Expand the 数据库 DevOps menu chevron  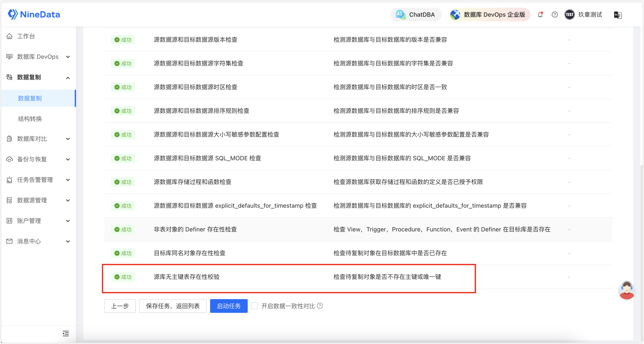tap(68, 57)
